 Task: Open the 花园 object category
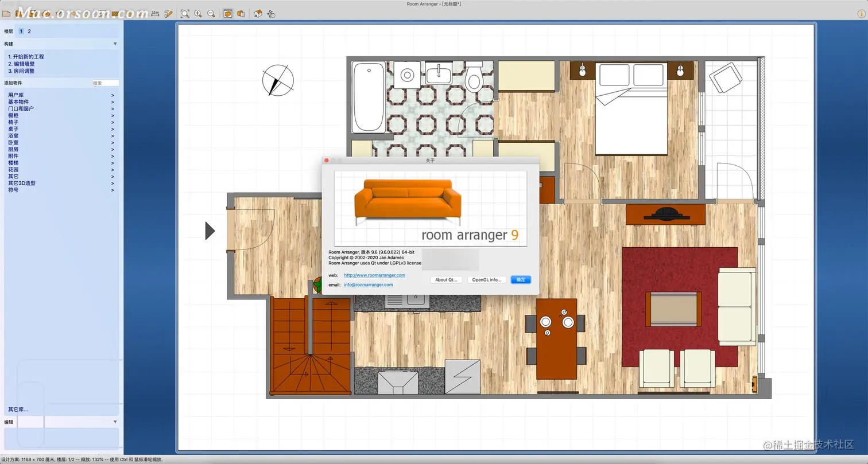pyautogui.click(x=60, y=170)
